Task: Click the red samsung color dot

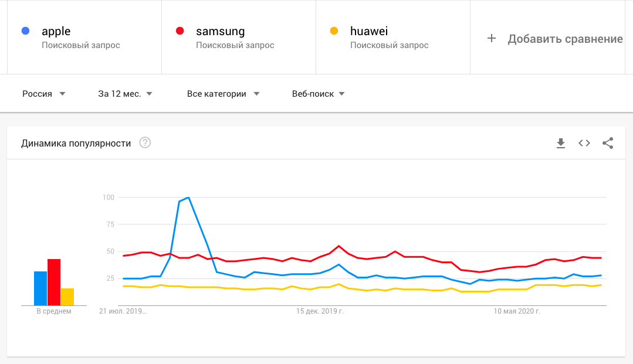Action: click(x=180, y=31)
